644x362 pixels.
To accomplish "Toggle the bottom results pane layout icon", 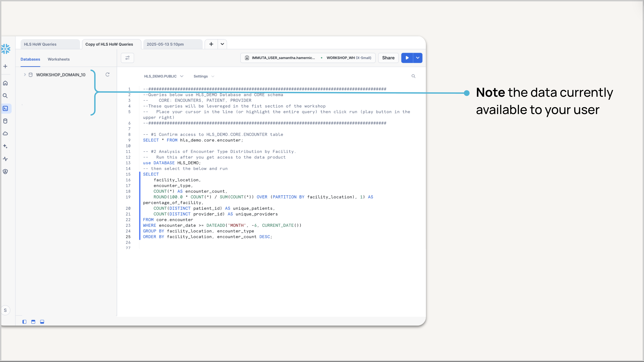I will pyautogui.click(x=42, y=322).
